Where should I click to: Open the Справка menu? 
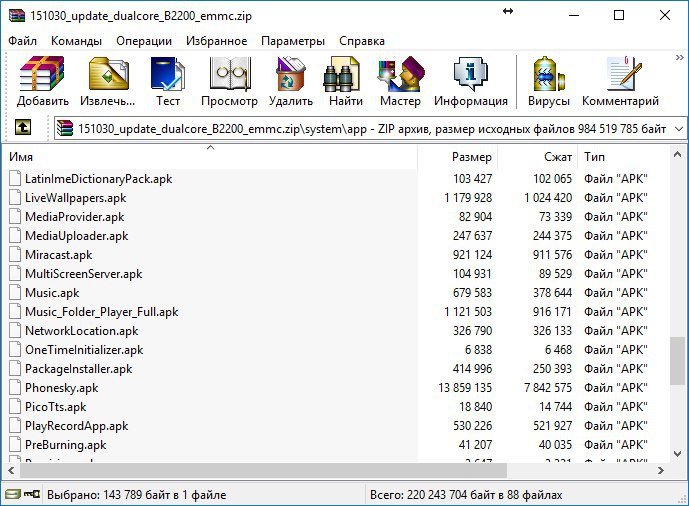pos(362,41)
